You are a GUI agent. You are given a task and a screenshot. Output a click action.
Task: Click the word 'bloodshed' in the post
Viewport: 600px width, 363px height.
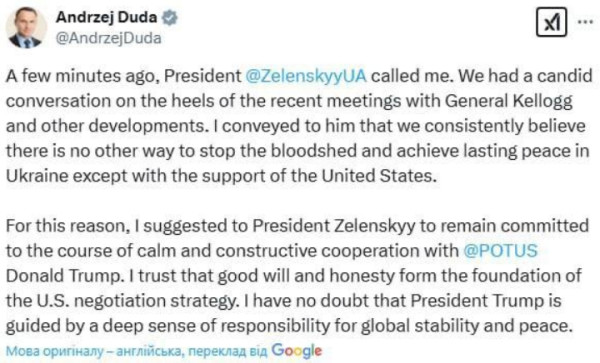(x=314, y=151)
